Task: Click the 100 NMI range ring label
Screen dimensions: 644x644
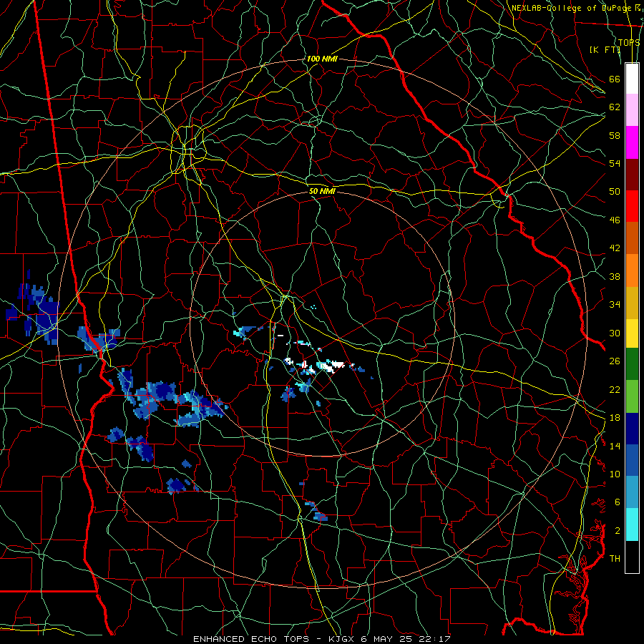Action: (321, 59)
